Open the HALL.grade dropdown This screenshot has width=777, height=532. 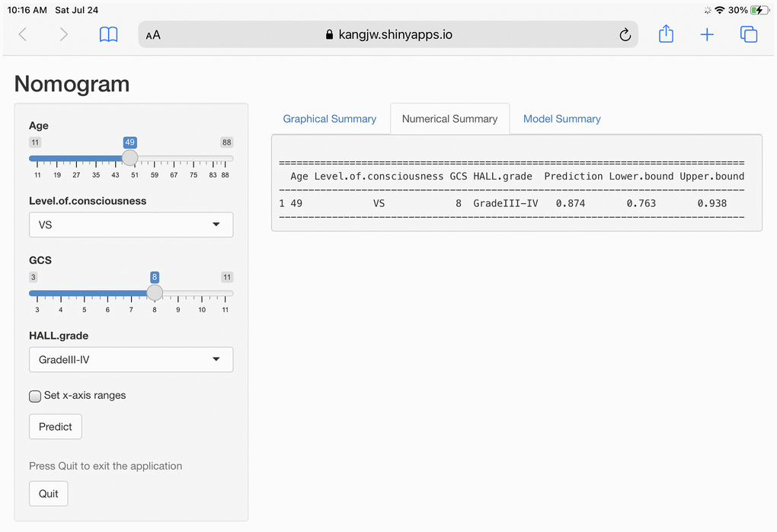(131, 360)
